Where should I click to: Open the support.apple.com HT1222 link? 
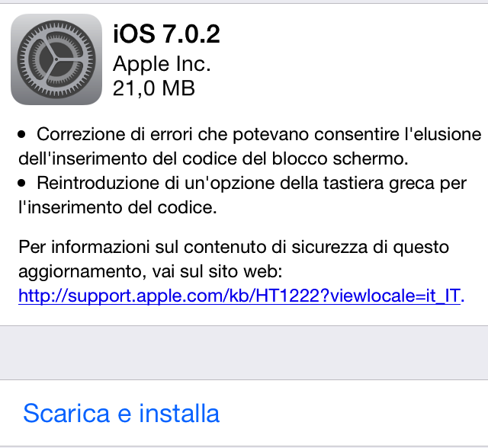pos(239,296)
